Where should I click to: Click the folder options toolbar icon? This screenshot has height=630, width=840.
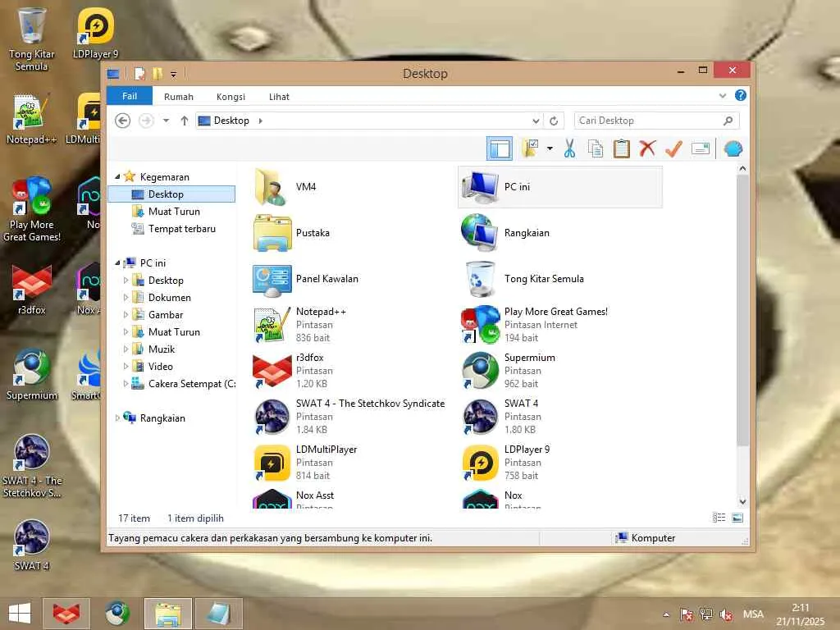531,148
